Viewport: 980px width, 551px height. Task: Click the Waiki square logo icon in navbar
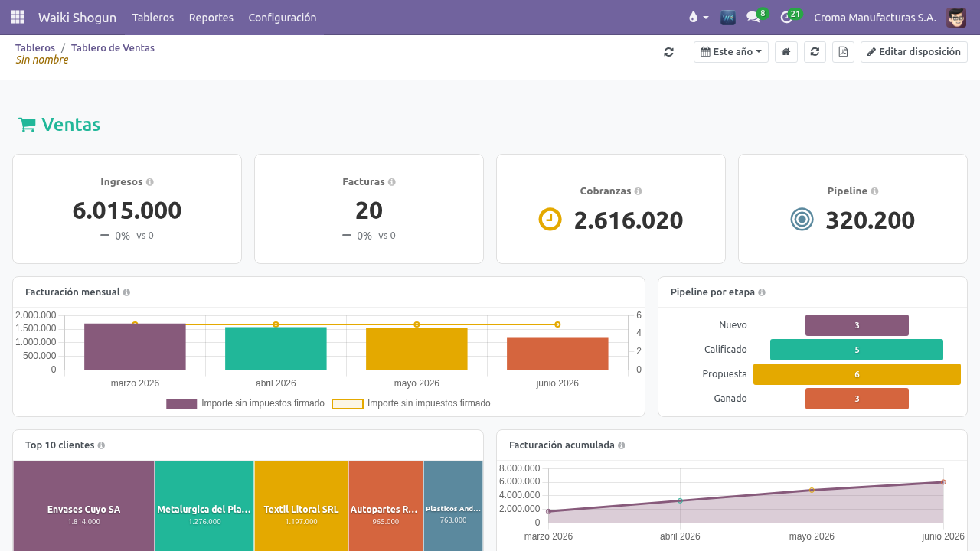pos(728,17)
